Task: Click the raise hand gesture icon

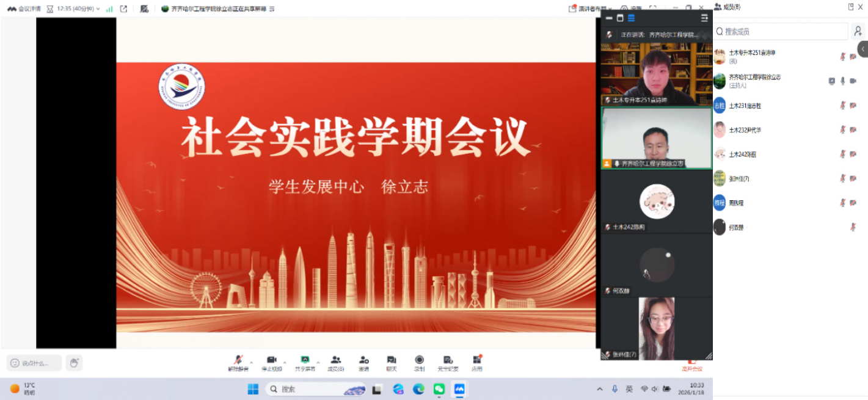Action: click(x=74, y=363)
